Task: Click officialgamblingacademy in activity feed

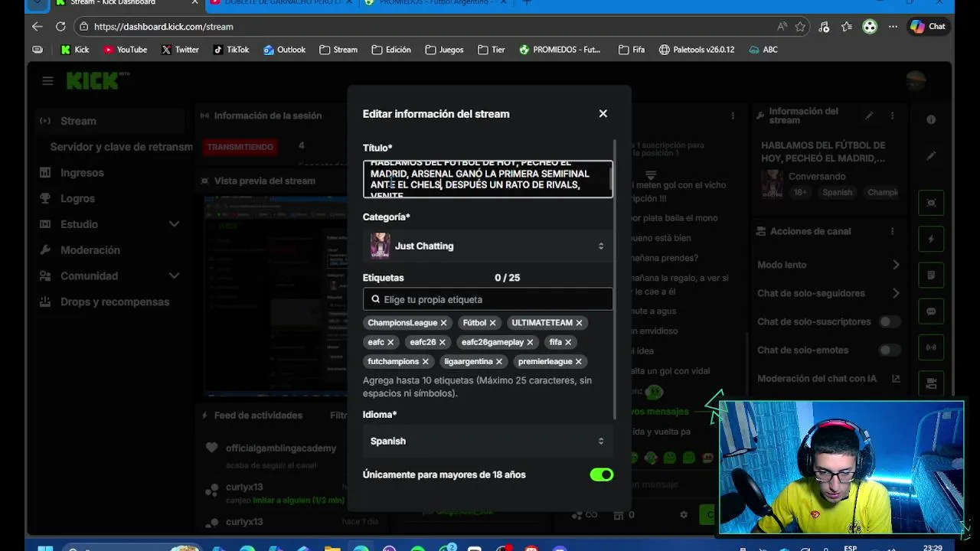Action: [x=281, y=448]
